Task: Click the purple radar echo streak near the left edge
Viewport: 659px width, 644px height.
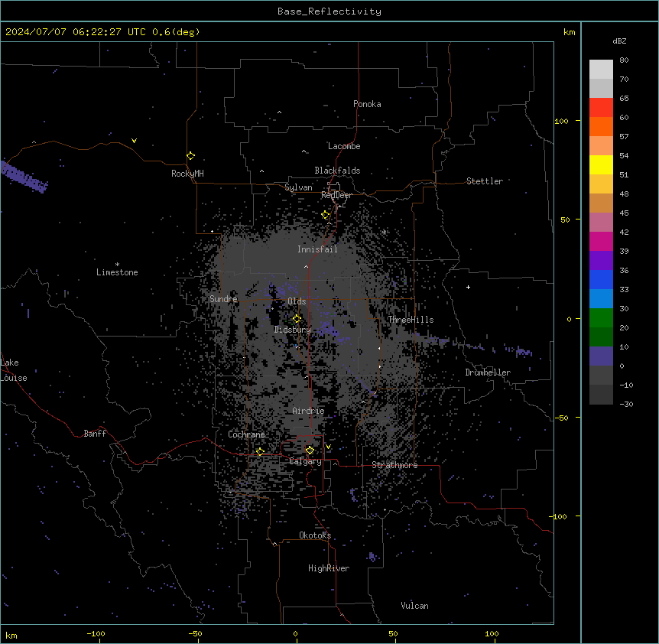Action: pyautogui.click(x=24, y=177)
